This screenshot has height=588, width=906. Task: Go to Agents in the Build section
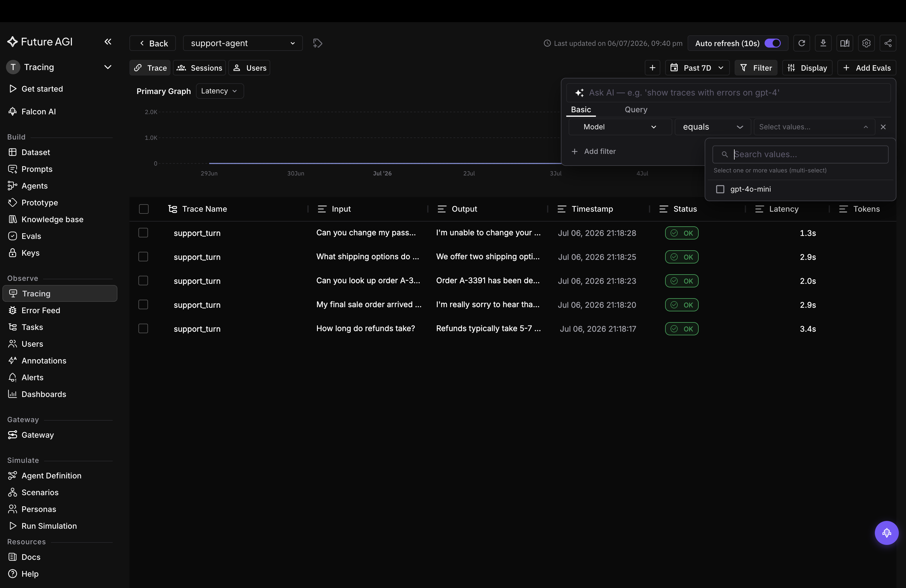click(34, 186)
